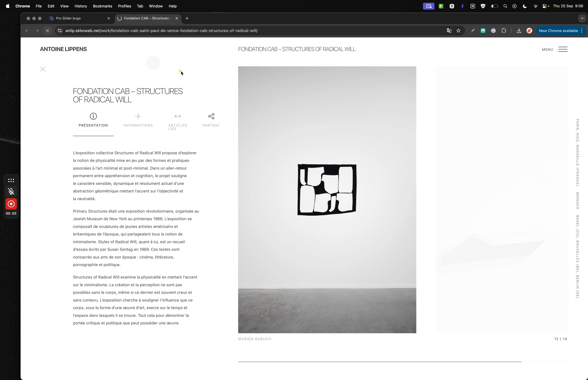Open the Profiles menu
This screenshot has height=380, width=588.
point(124,6)
